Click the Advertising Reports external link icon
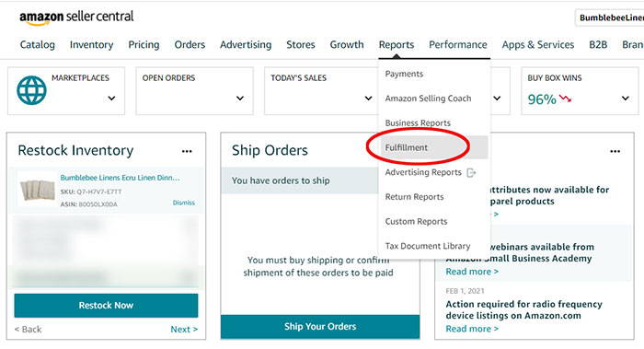 pos(471,172)
